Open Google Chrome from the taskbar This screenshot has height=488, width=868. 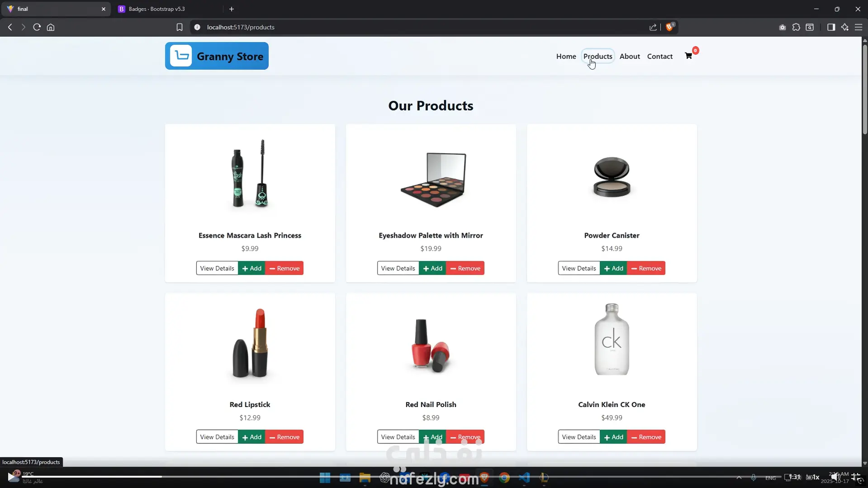504,478
